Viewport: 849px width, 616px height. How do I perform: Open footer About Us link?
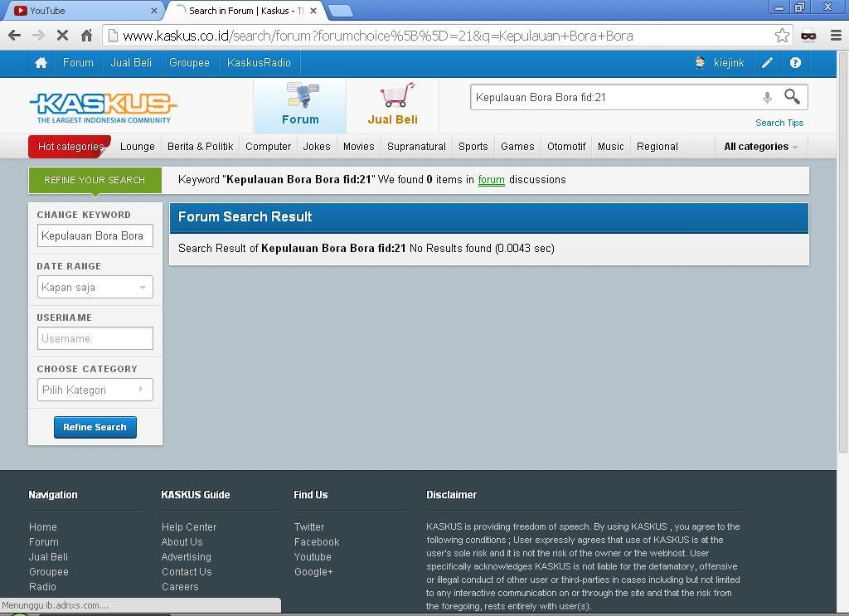pos(182,542)
